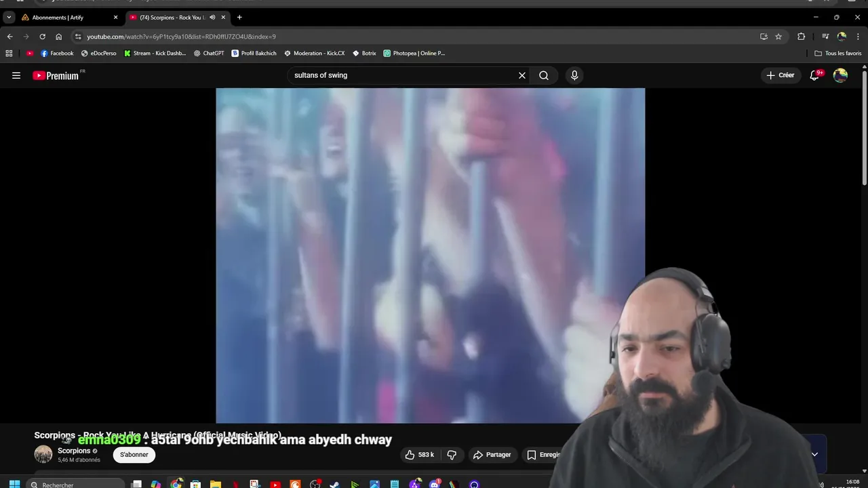The image size is (868, 488).
Task: Click the Créer button
Action: pyautogui.click(x=780, y=75)
